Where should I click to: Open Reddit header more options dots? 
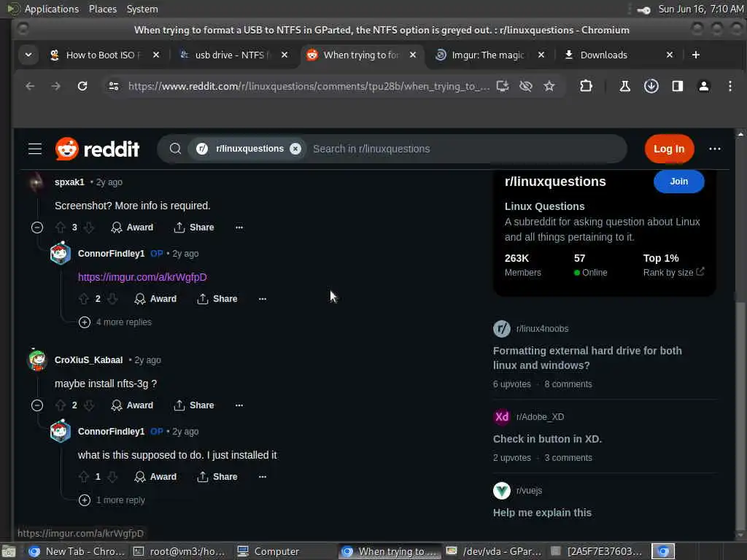715,149
